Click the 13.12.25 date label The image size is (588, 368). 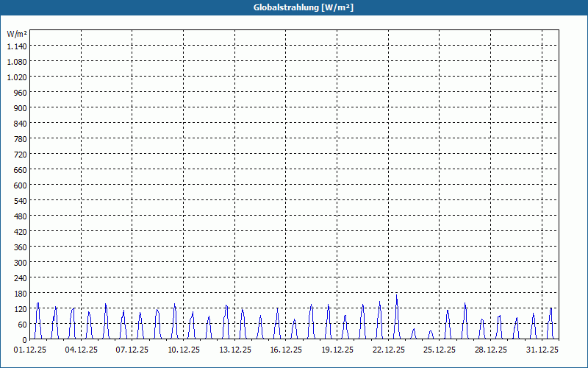tap(234, 350)
